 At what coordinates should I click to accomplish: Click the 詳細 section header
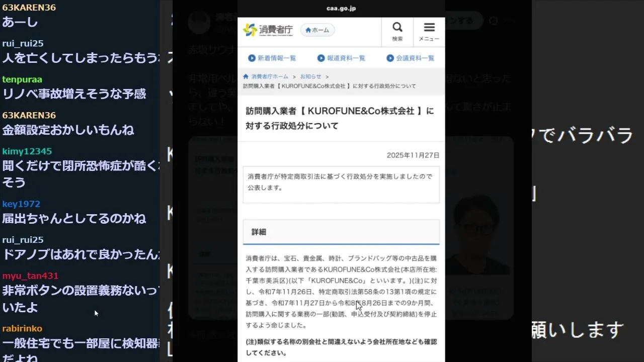[341, 232]
